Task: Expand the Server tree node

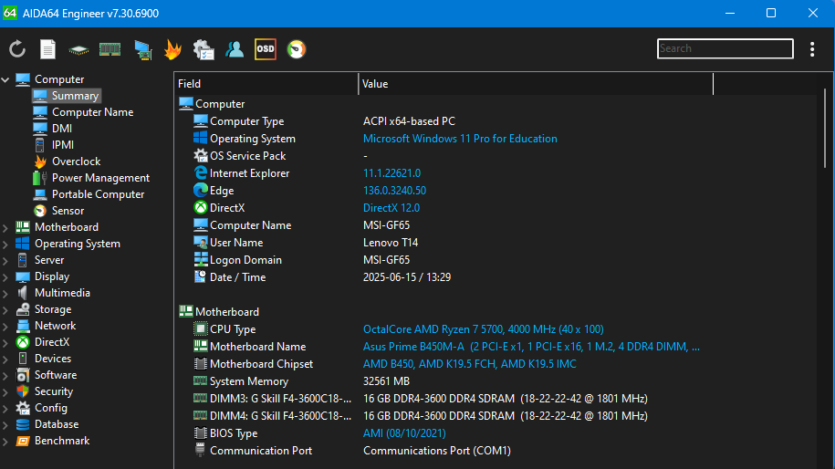Action: (x=5, y=261)
